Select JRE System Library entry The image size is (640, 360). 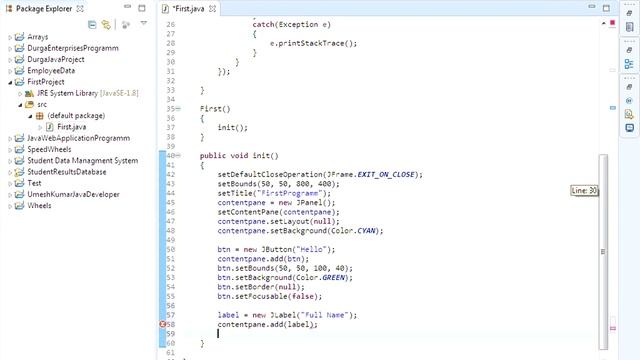(87, 93)
